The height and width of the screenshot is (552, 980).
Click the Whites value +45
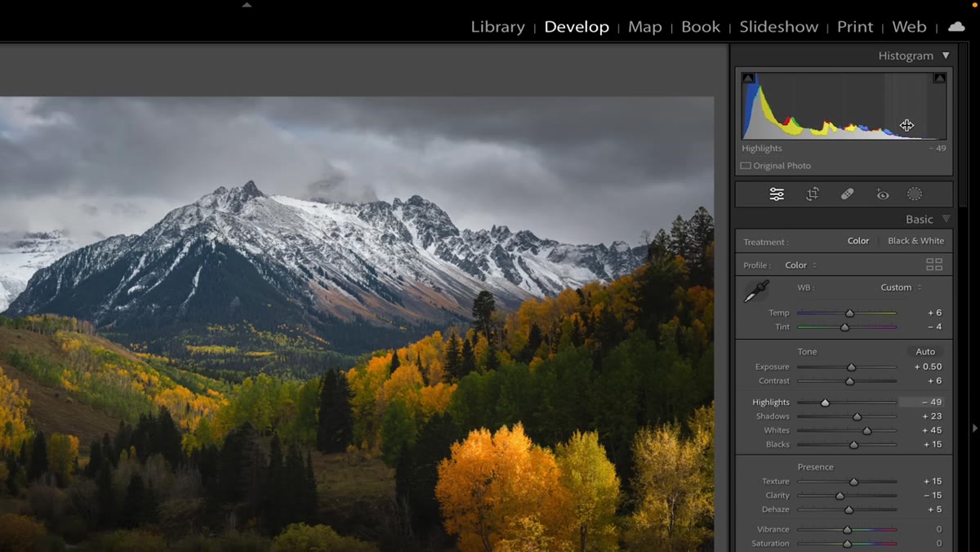click(932, 430)
